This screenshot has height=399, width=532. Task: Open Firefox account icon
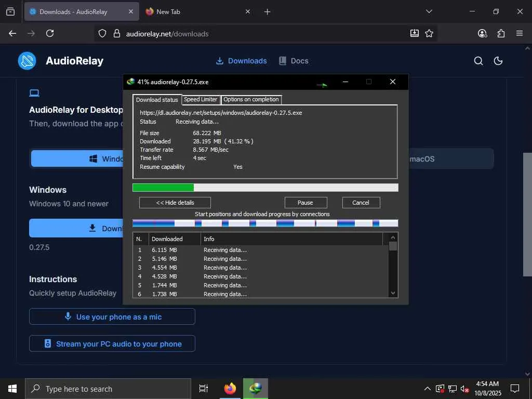(x=482, y=33)
